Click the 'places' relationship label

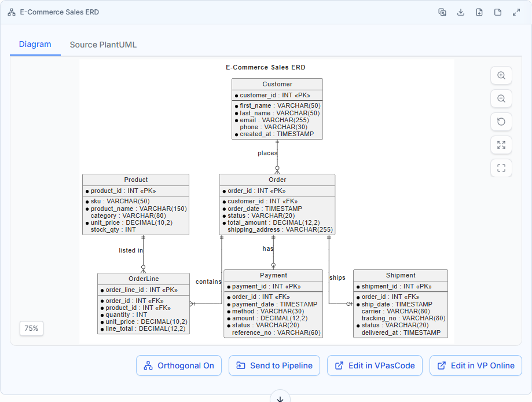coord(267,153)
